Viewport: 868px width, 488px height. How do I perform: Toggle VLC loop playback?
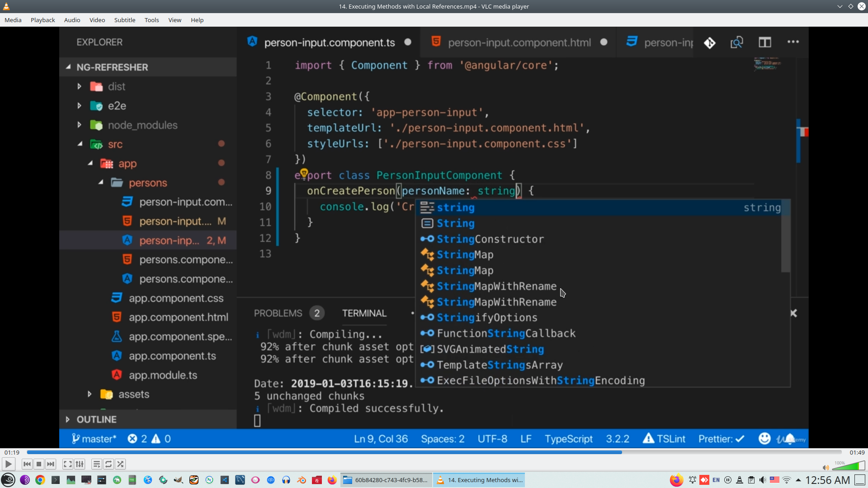coord(108,464)
